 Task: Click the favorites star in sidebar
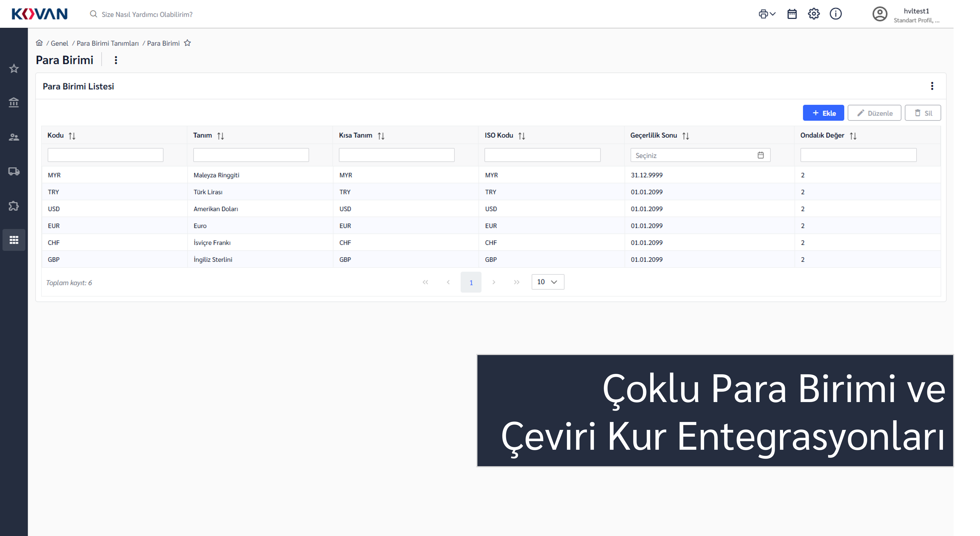14,68
